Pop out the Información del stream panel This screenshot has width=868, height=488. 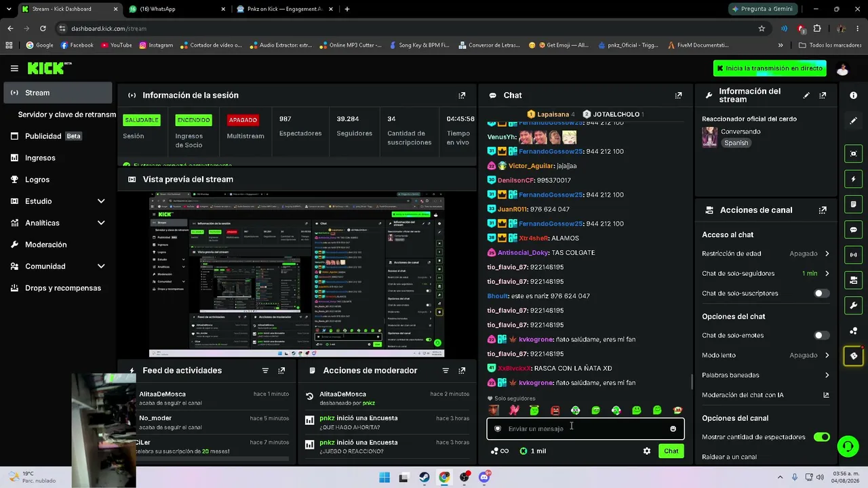pos(823,96)
